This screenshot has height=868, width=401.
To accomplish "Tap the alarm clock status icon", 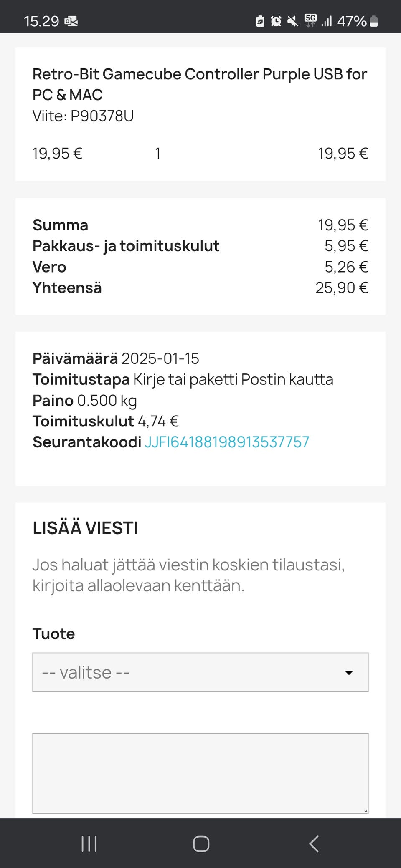I will point(276,21).
